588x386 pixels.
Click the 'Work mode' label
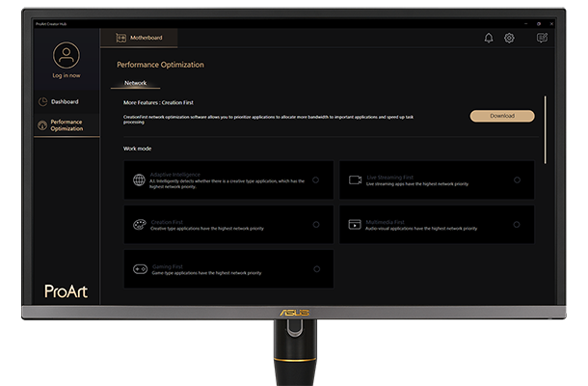click(x=137, y=149)
